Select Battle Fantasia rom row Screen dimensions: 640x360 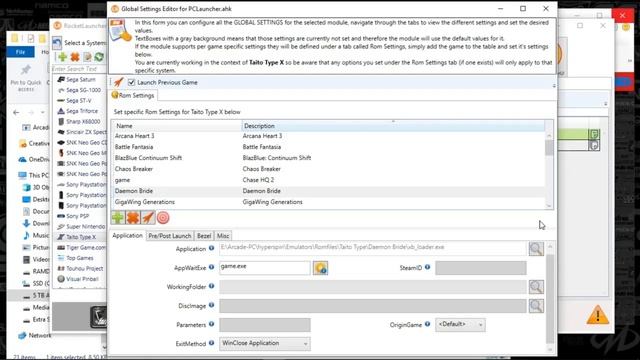(329, 147)
